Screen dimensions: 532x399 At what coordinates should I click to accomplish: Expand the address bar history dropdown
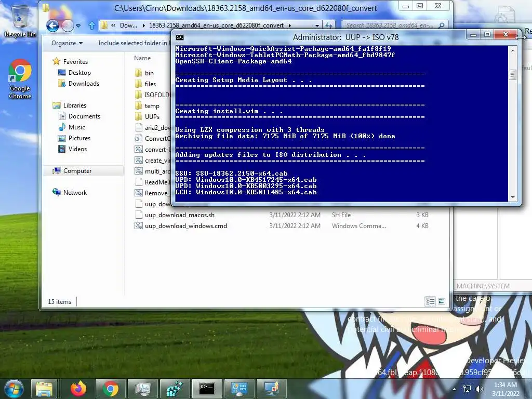tap(317, 25)
